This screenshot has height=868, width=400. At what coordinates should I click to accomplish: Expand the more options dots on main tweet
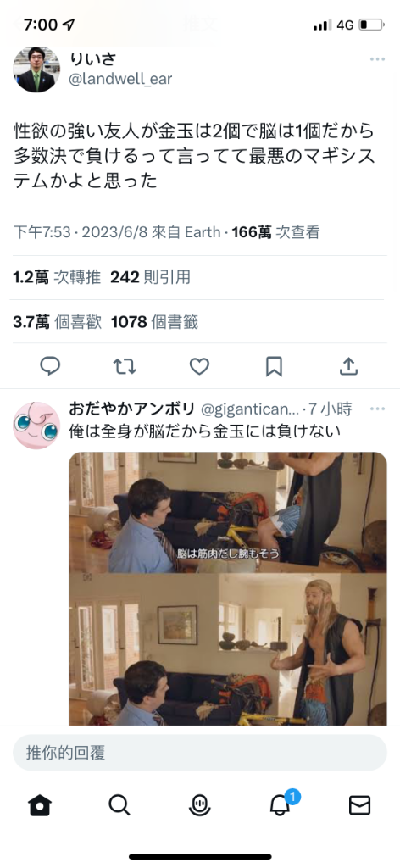point(377,59)
